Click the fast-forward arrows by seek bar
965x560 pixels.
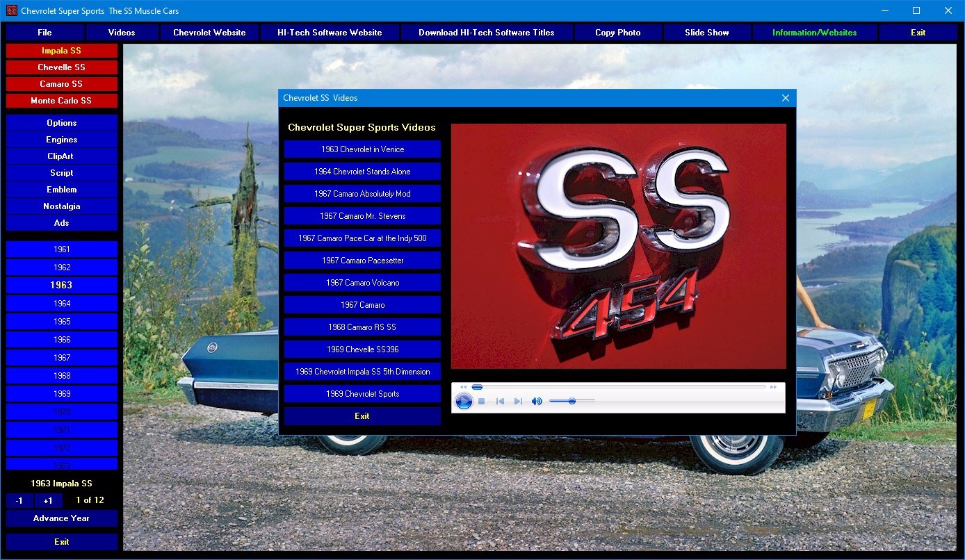[x=773, y=387]
